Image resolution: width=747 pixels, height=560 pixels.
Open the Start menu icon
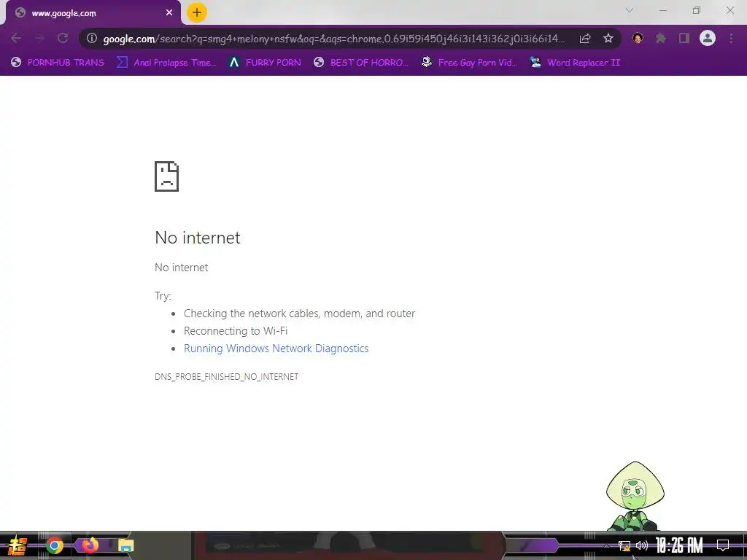(x=18, y=545)
